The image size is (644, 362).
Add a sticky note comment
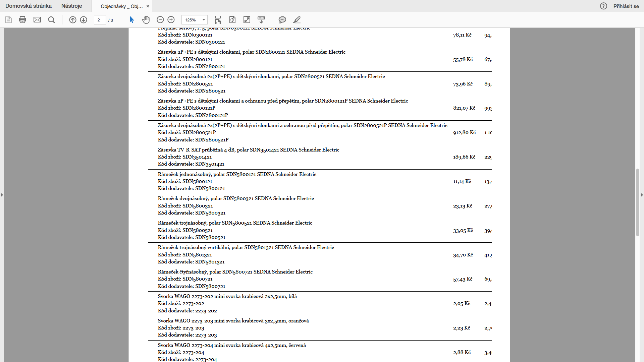[282, 20]
